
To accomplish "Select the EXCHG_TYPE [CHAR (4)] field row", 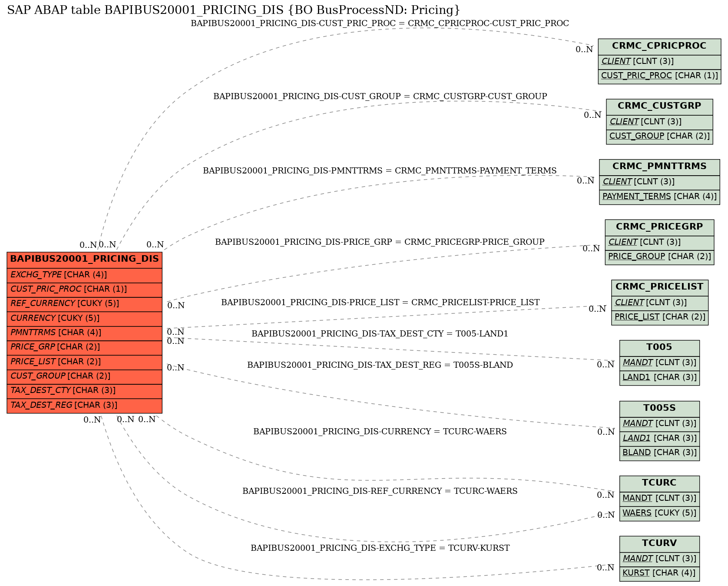I will [x=84, y=275].
